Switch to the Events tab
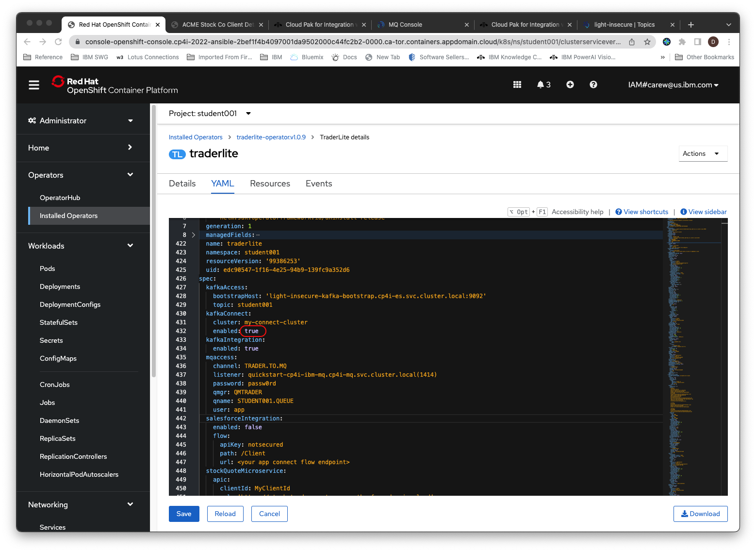This screenshot has height=552, width=756. (319, 184)
